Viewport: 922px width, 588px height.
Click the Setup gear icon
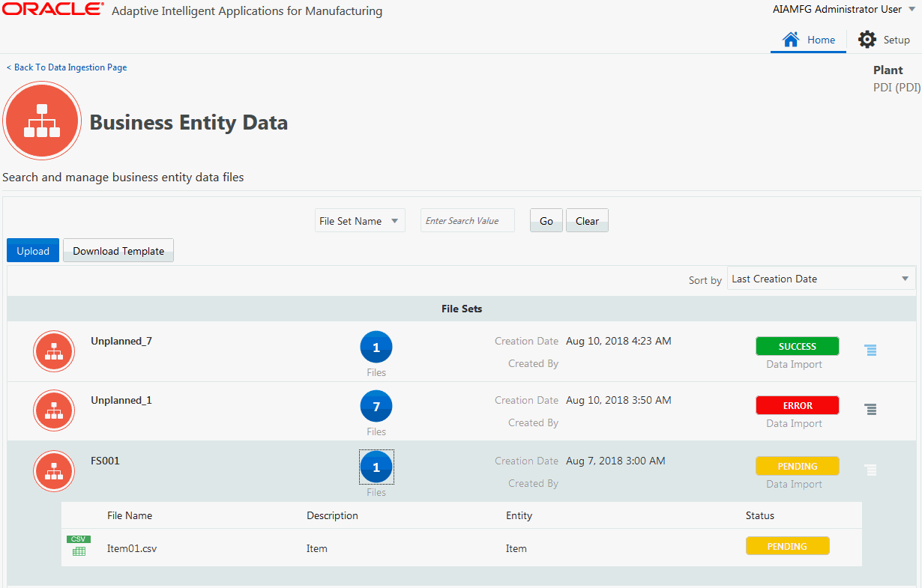(x=867, y=40)
